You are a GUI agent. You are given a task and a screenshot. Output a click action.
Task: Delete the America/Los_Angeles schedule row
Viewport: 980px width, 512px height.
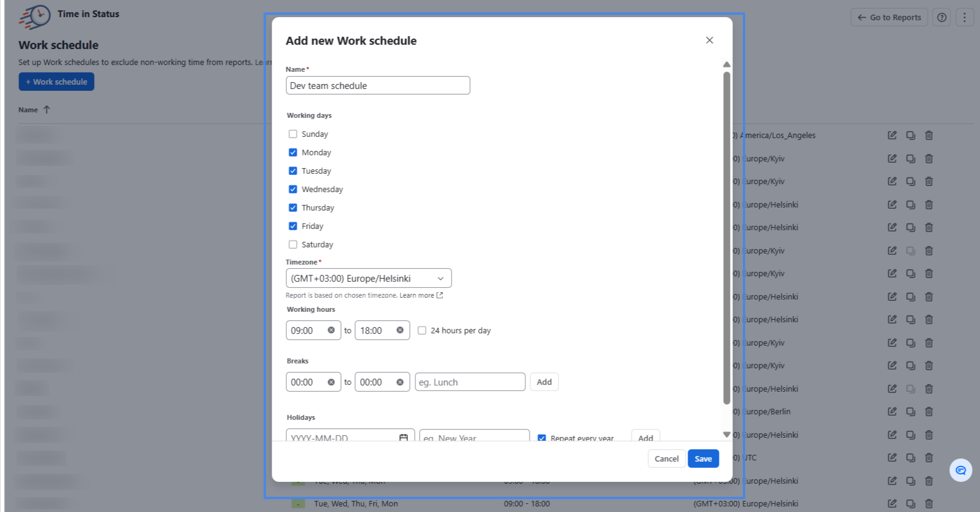point(929,135)
